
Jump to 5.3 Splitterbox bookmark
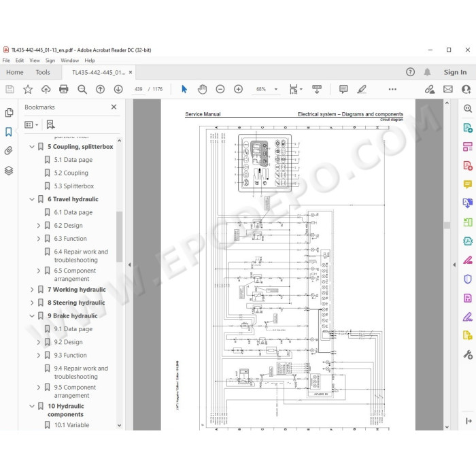74,186
